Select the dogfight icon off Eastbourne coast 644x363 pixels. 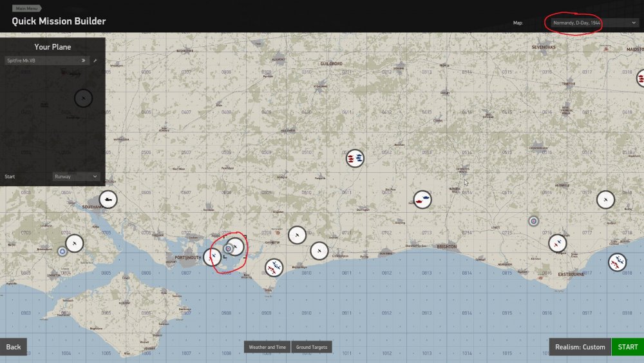pos(617,262)
